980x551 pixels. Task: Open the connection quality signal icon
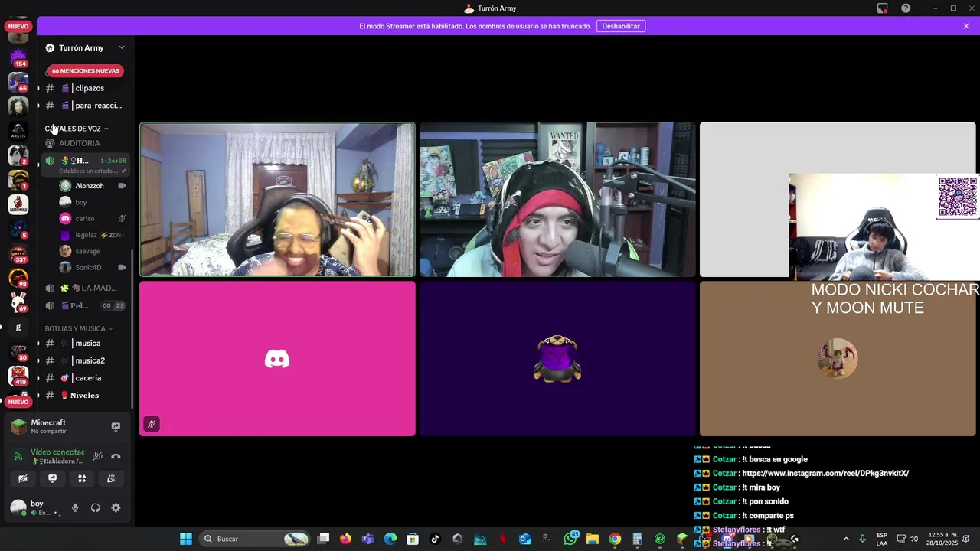pyautogui.click(x=19, y=456)
